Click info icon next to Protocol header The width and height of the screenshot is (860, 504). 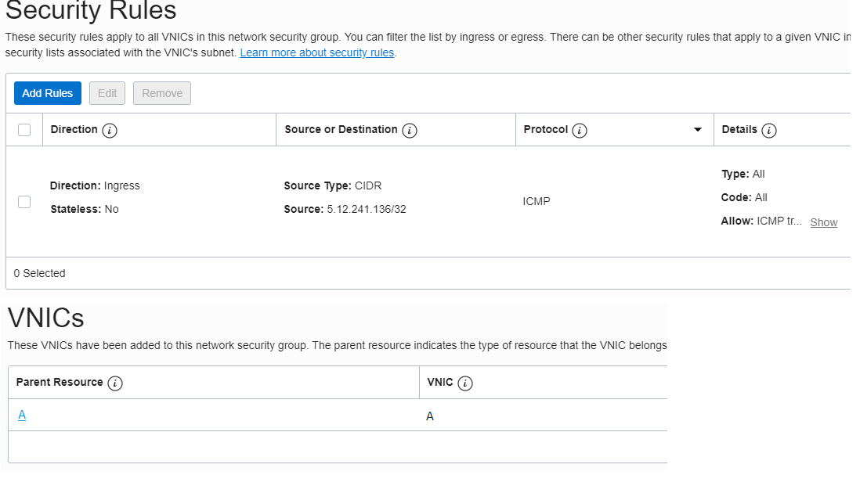pyautogui.click(x=580, y=130)
